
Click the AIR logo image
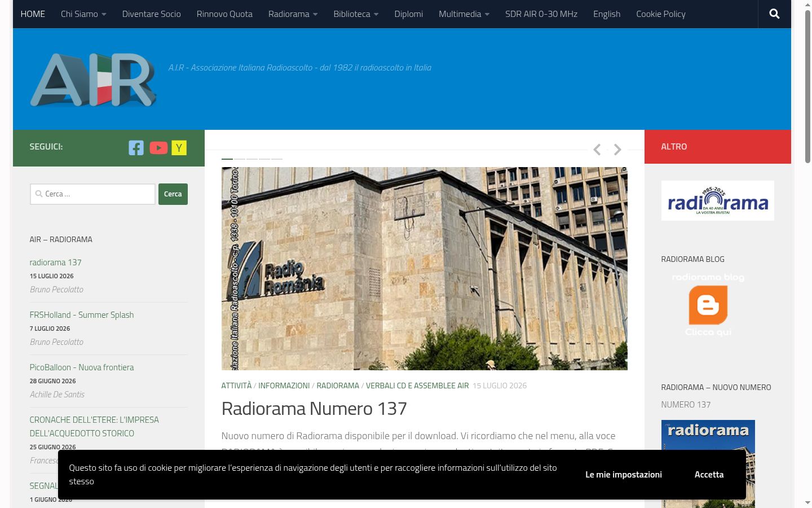(93, 80)
